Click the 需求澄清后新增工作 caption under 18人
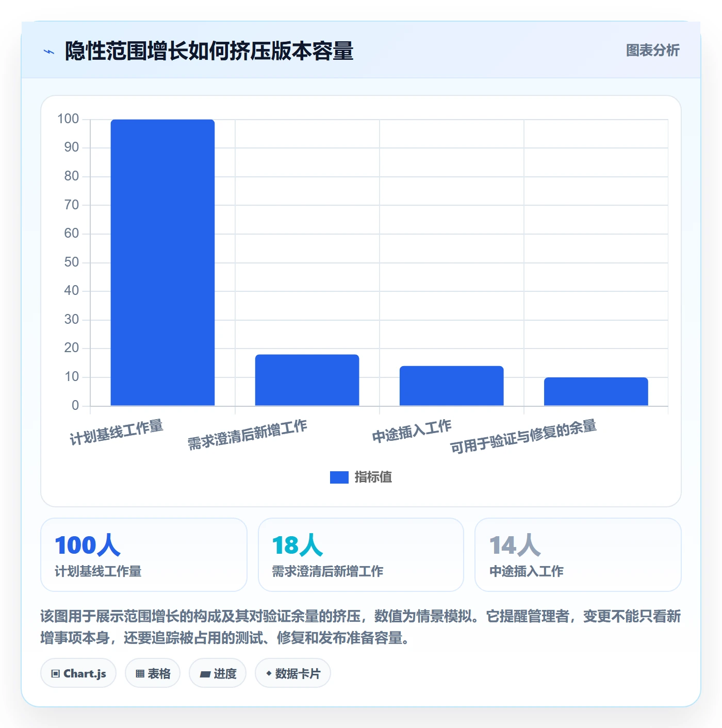The image size is (722, 728). [x=327, y=571]
